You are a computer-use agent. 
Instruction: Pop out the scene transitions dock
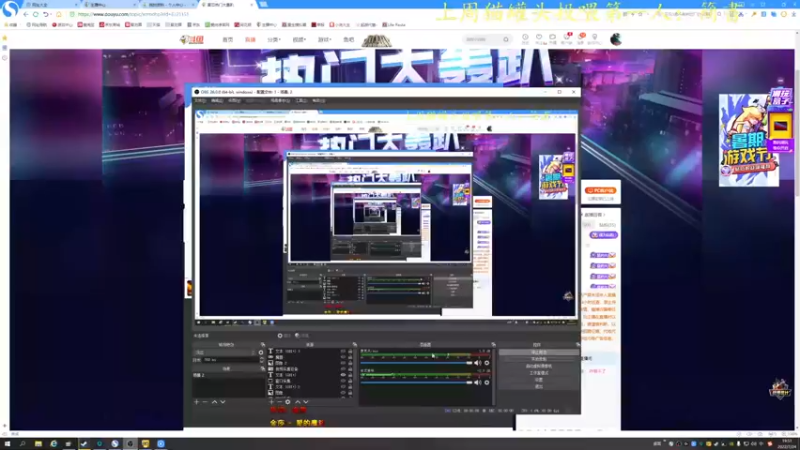[263, 345]
